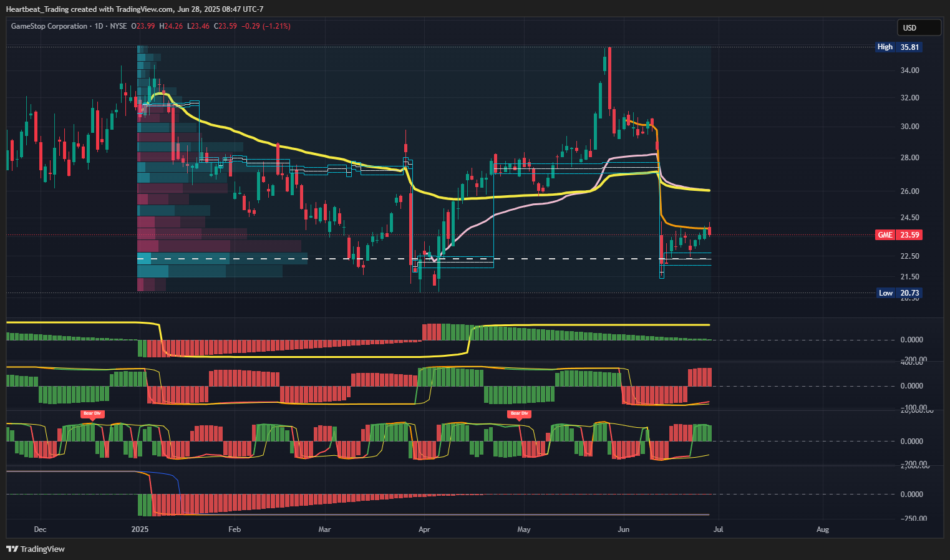Click the 32.00 price axis label

[x=910, y=98]
